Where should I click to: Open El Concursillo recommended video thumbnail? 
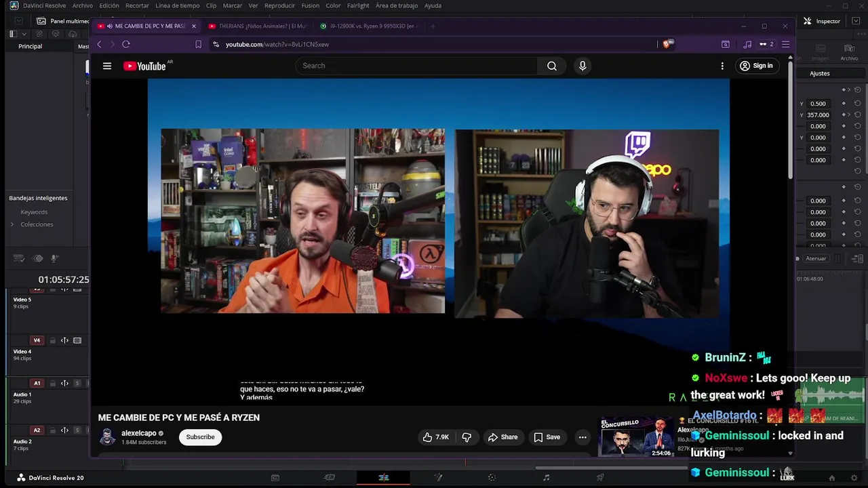[x=636, y=437]
